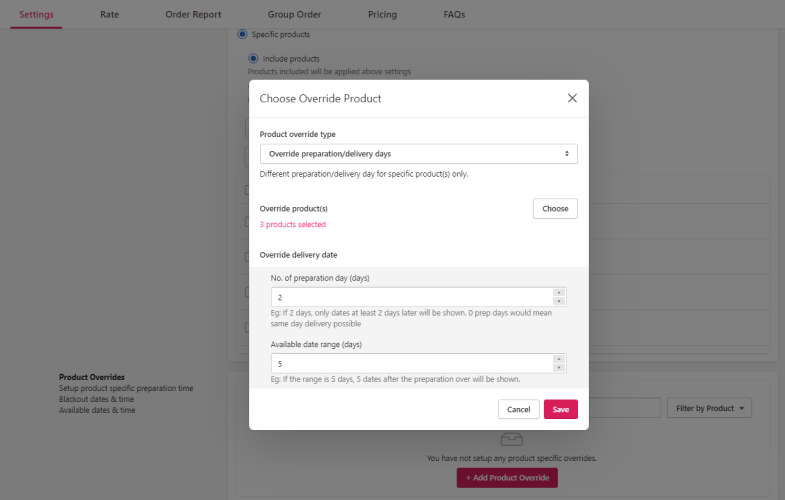Select the Specific products radio button
This screenshot has width=785, height=500.
pos(242,34)
